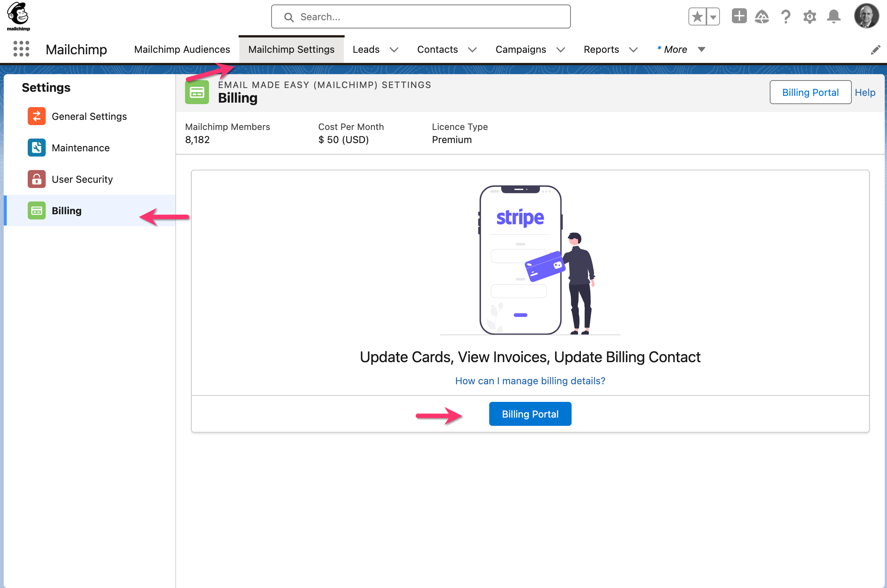The width and height of the screenshot is (887, 588).
Task: Click the Stripe phone illustration
Action: pos(530,260)
